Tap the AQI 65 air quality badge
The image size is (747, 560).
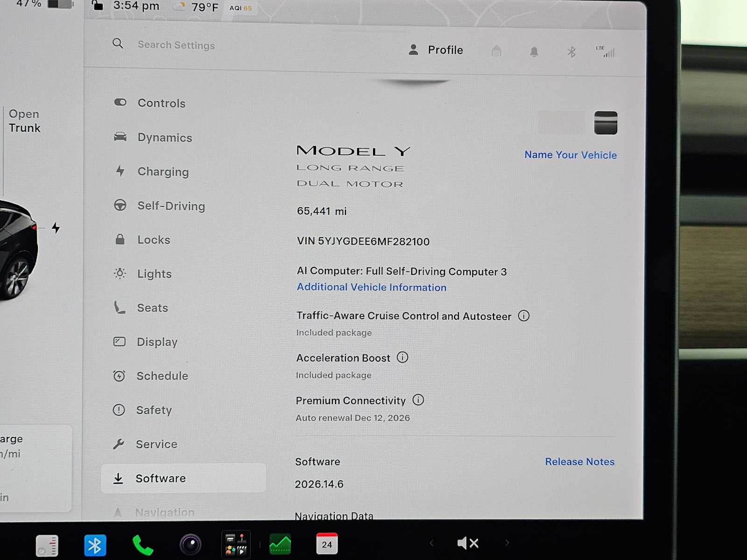tap(241, 8)
